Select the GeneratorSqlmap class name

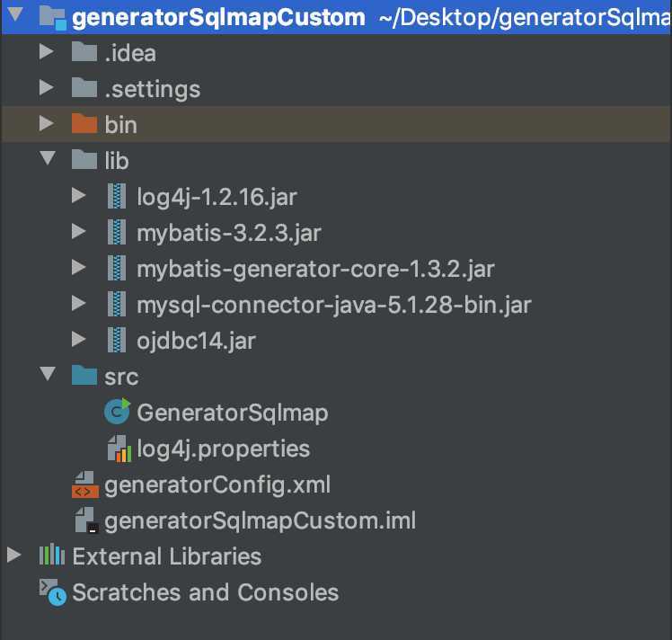[x=233, y=413]
